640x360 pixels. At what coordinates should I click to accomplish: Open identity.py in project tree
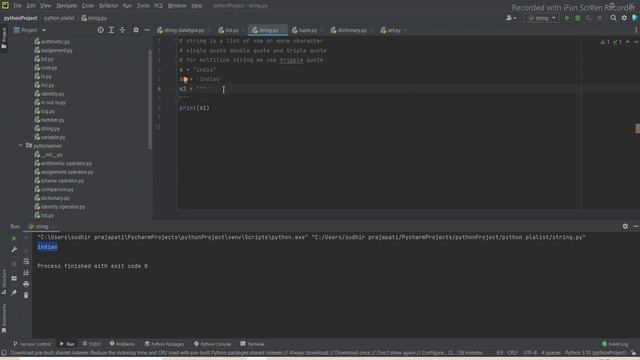coord(52,94)
